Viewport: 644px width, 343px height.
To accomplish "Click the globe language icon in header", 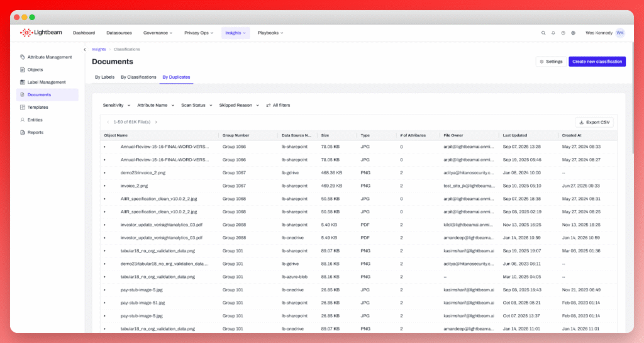I will coord(573,33).
